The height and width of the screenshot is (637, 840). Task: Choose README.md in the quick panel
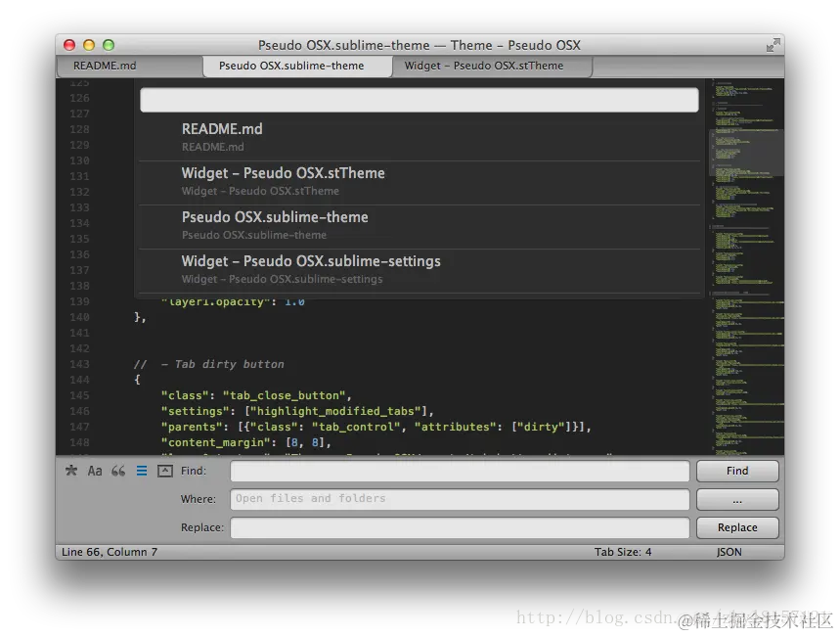420,138
